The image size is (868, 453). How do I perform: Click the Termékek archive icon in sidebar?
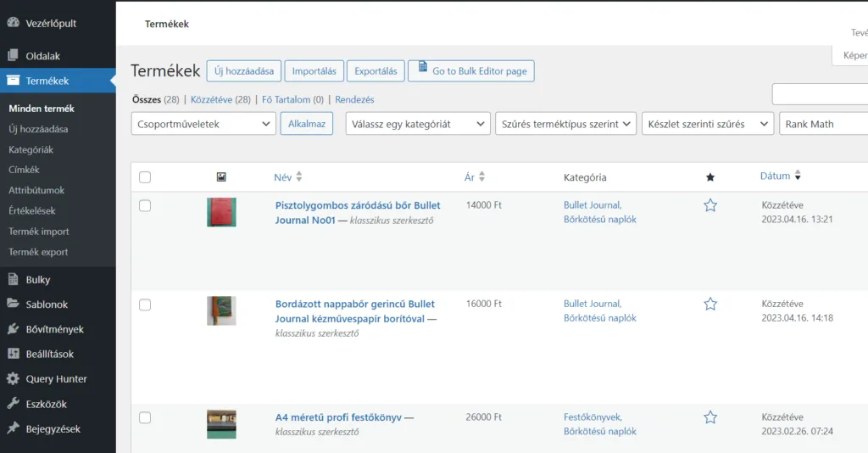point(14,81)
